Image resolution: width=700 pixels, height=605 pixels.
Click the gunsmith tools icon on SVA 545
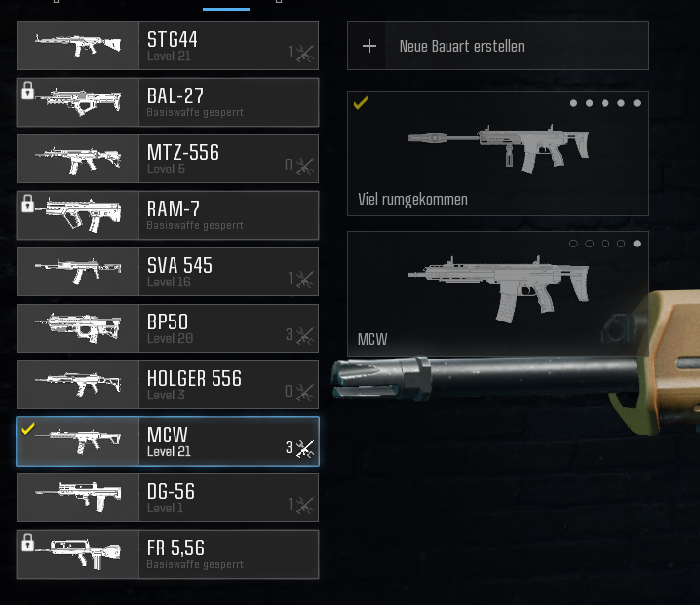pos(305,279)
